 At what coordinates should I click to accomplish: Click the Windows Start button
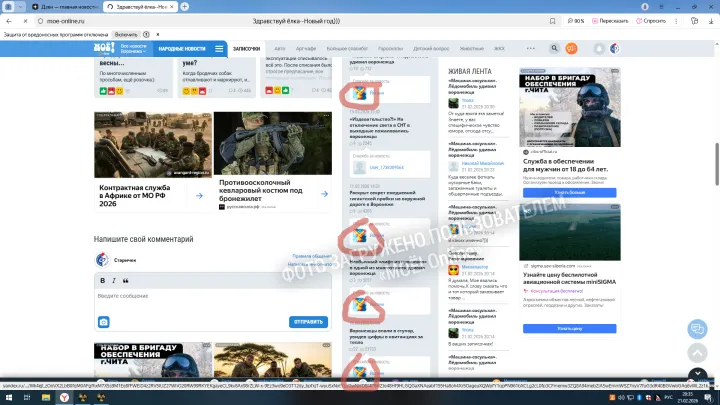10,397
